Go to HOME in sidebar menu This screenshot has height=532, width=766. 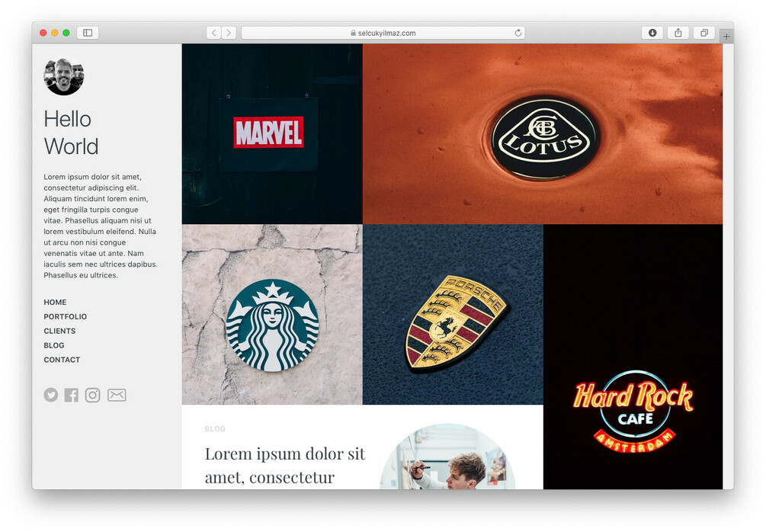55,303
